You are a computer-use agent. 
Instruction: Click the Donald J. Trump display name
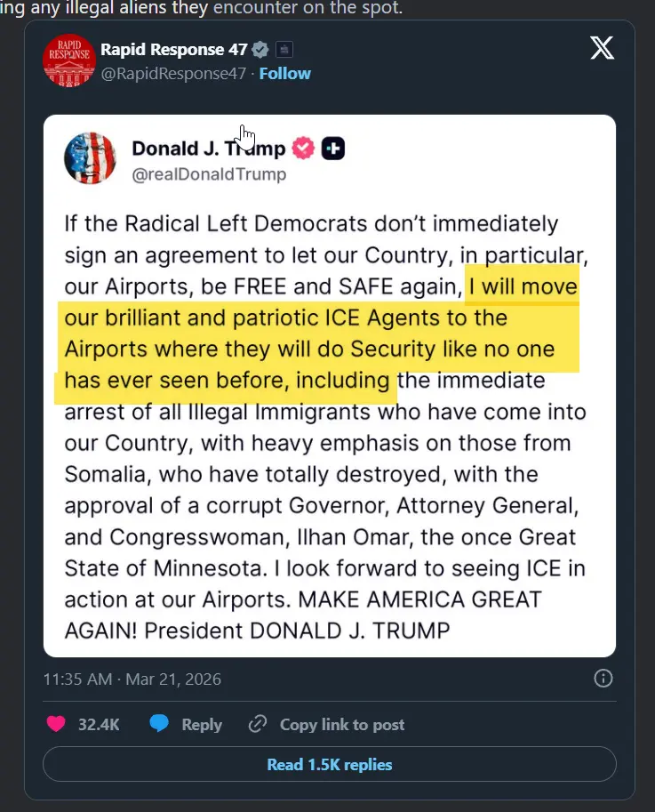[x=209, y=148]
